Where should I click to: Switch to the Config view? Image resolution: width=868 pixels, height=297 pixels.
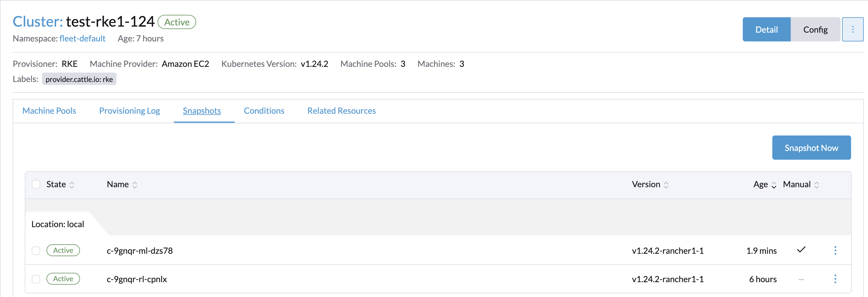tap(815, 29)
